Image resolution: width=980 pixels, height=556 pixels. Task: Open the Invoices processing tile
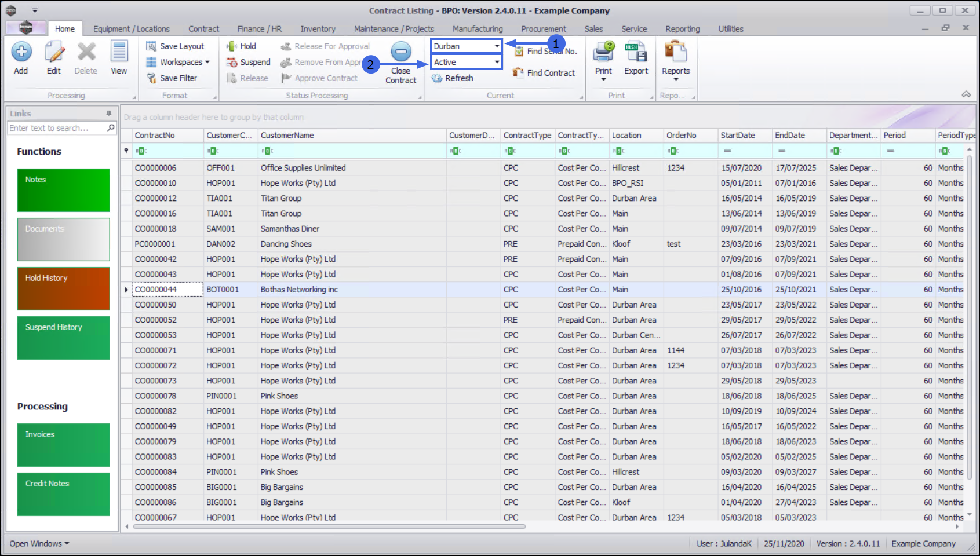(64, 445)
